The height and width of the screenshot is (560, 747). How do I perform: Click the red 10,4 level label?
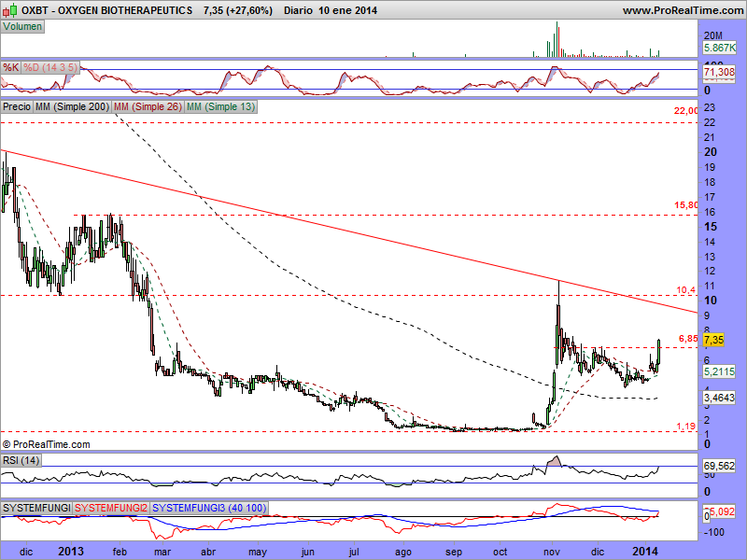pos(686,290)
